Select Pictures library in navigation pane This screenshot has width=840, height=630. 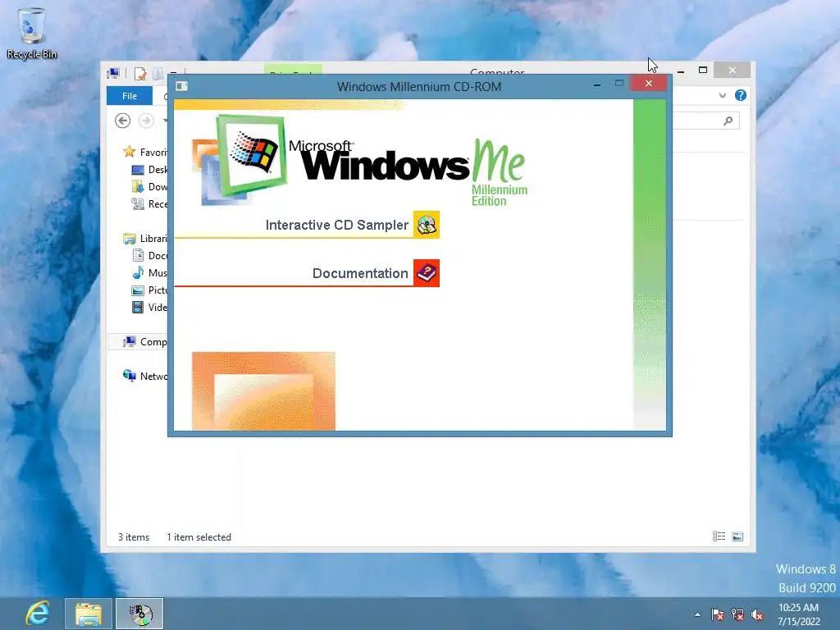[x=149, y=290]
